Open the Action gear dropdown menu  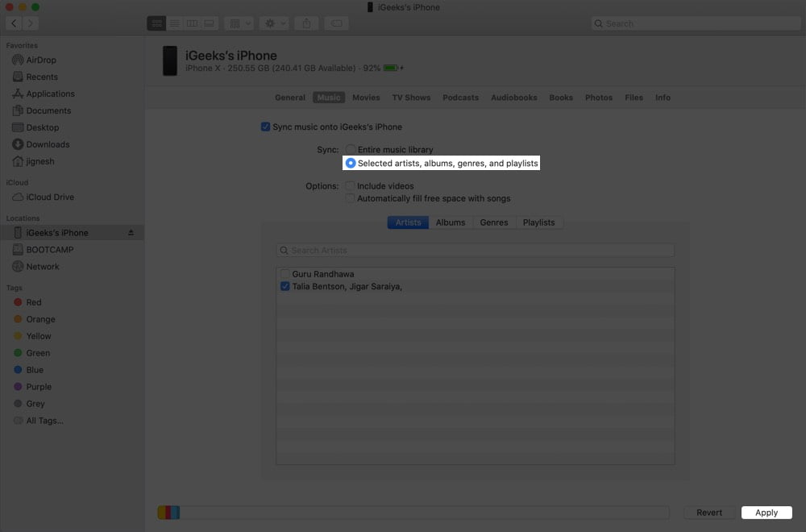[x=275, y=23]
